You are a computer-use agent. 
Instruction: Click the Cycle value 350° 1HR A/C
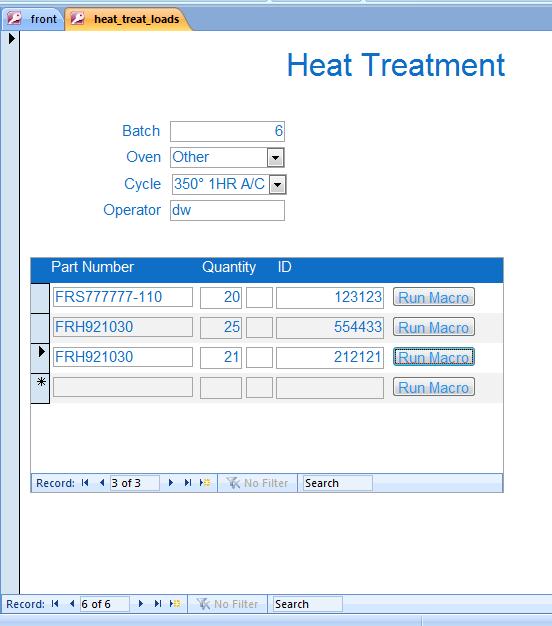(221, 184)
